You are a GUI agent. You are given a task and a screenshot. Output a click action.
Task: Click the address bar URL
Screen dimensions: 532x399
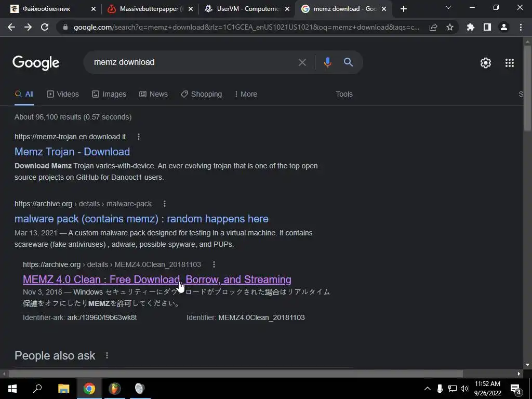tap(246, 28)
